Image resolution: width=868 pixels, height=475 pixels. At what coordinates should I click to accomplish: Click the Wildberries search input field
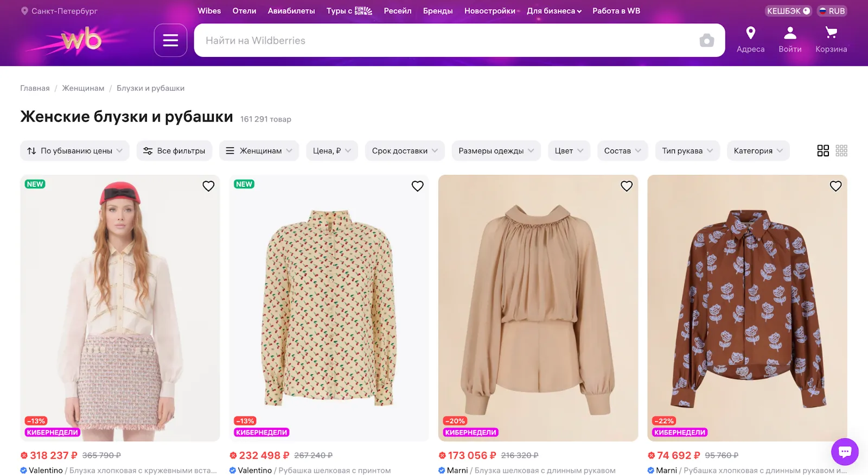445,41
